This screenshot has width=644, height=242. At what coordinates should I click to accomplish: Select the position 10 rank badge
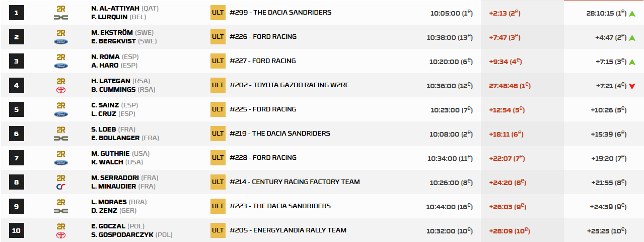(x=16, y=230)
